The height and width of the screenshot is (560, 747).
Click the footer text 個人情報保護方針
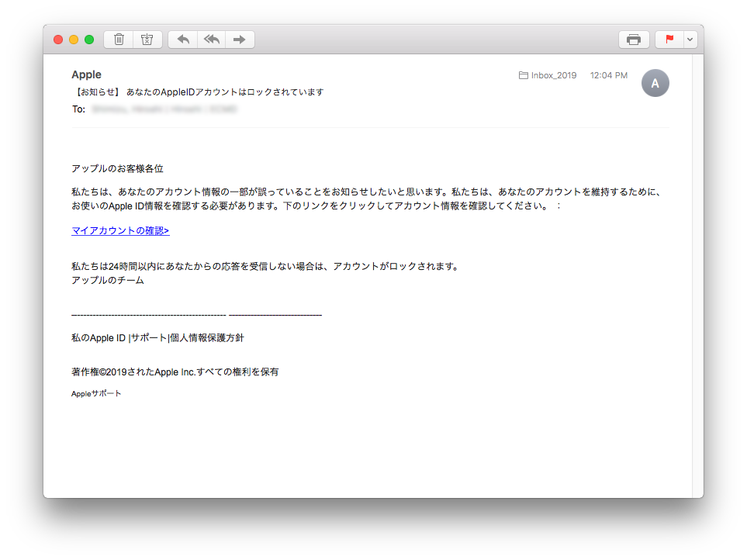coord(207,338)
